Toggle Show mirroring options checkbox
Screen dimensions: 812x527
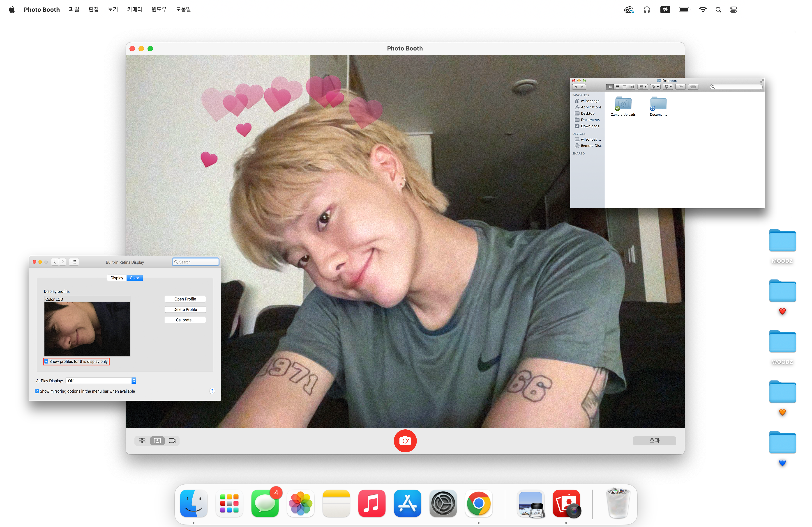coord(37,391)
